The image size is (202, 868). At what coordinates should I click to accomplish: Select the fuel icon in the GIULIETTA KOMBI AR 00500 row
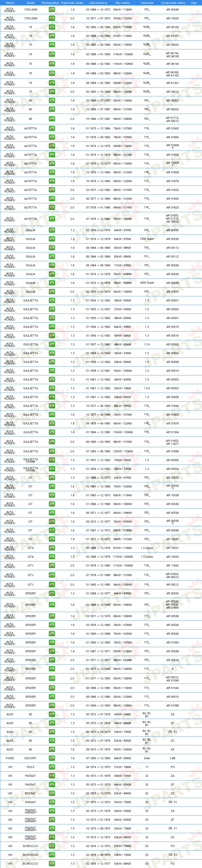tap(51, 460)
